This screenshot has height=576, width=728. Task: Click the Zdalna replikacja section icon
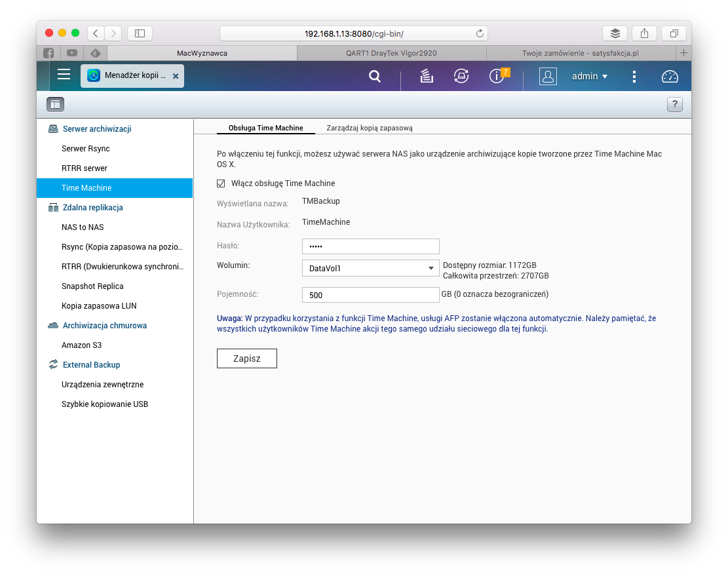53,208
